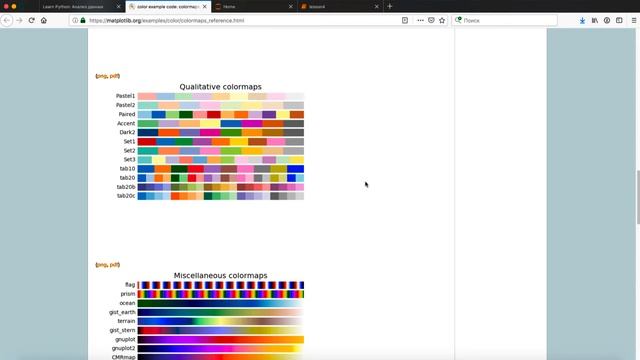Click the "Miscellaneous colormaps" heading
The height and width of the screenshot is (360, 640).
tap(220, 276)
